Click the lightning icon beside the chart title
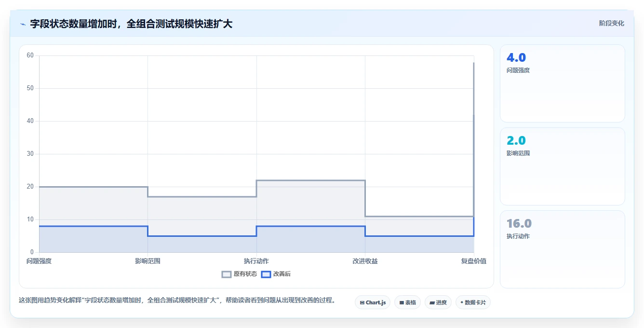644x328 pixels. (x=23, y=24)
